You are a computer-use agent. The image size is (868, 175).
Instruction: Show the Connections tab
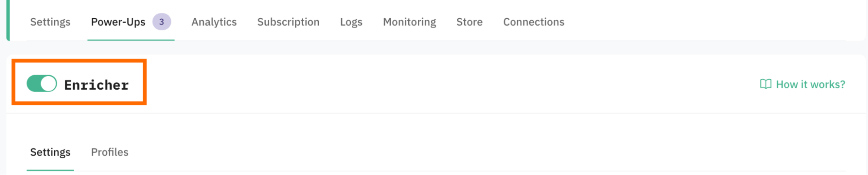(x=534, y=22)
